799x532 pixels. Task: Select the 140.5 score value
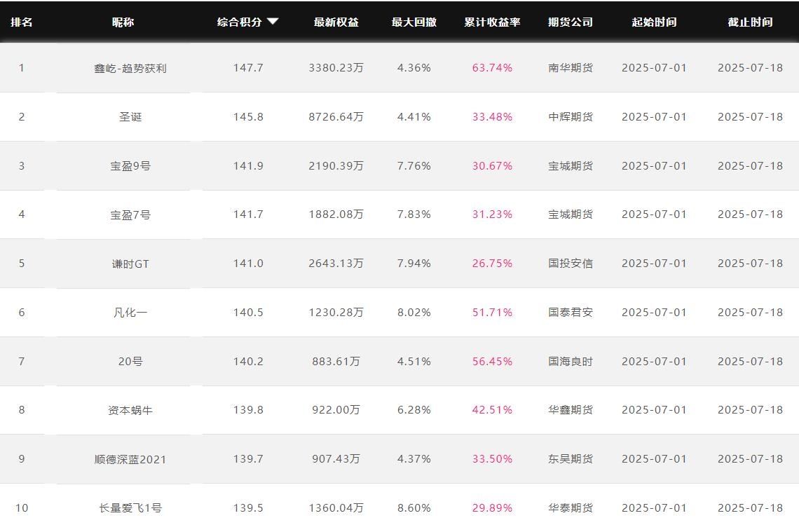click(248, 312)
